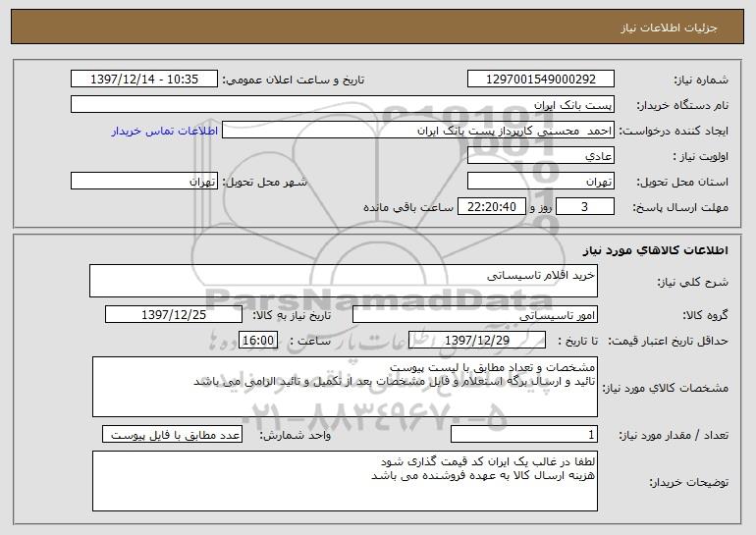756x535 pixels.
Task: Click the goods group field امور تاسیساتی
Action: click(475, 315)
